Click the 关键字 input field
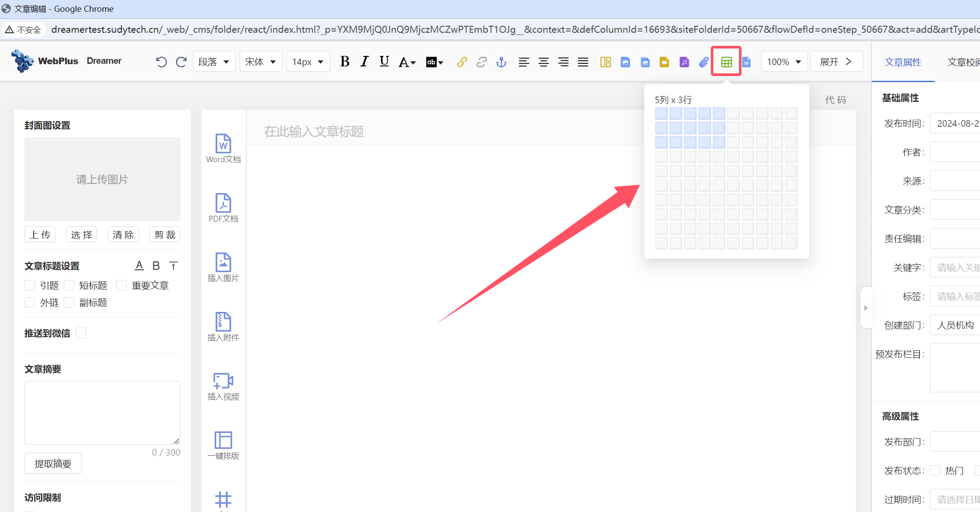The image size is (980, 512). [x=955, y=267]
